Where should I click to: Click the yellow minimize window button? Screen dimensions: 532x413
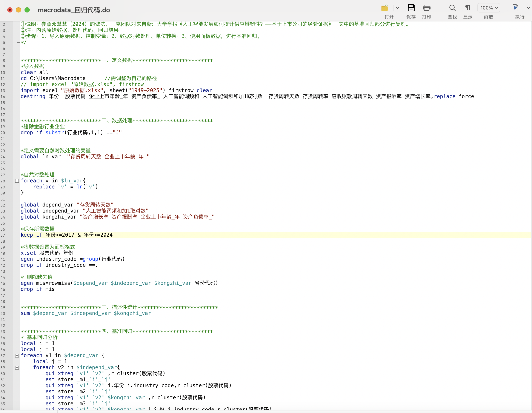(18, 10)
